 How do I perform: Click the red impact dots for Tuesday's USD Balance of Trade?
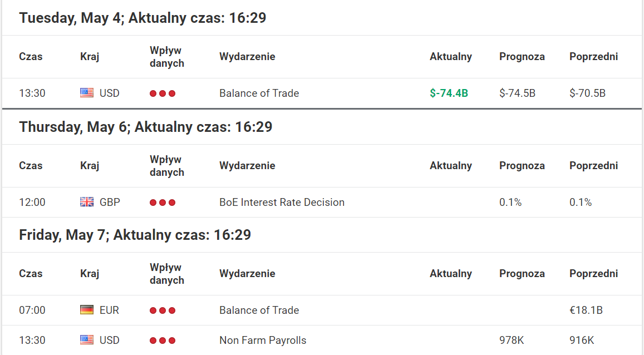tap(163, 93)
